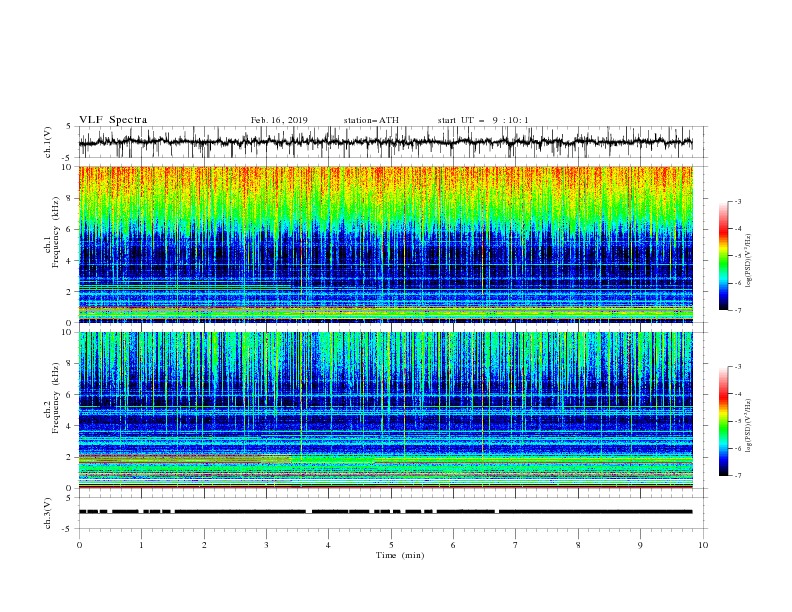Click the ch.3(V) axis "5" tick label
The height and width of the screenshot is (612, 792).
tap(70, 498)
